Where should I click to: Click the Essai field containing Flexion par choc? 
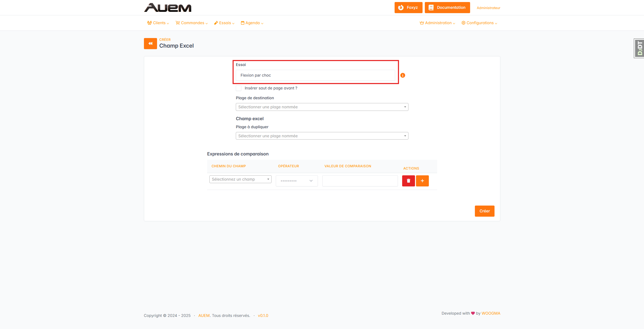(315, 75)
